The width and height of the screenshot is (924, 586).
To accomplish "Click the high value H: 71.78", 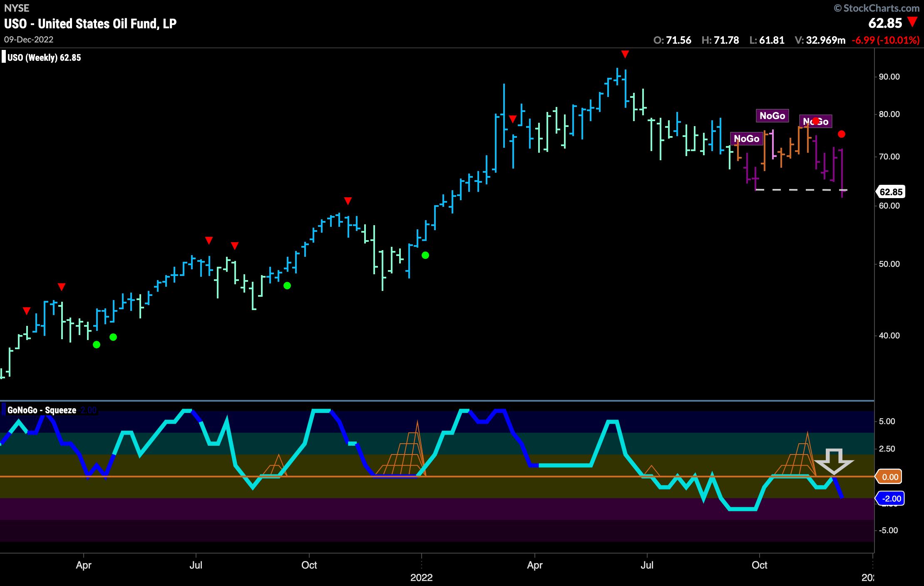I will 720,40.
